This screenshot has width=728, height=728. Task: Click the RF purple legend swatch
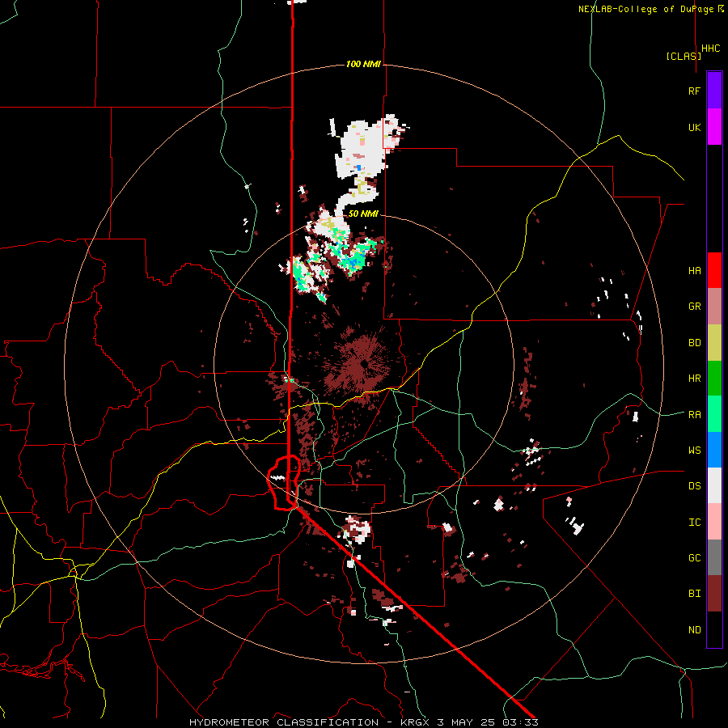(714, 91)
